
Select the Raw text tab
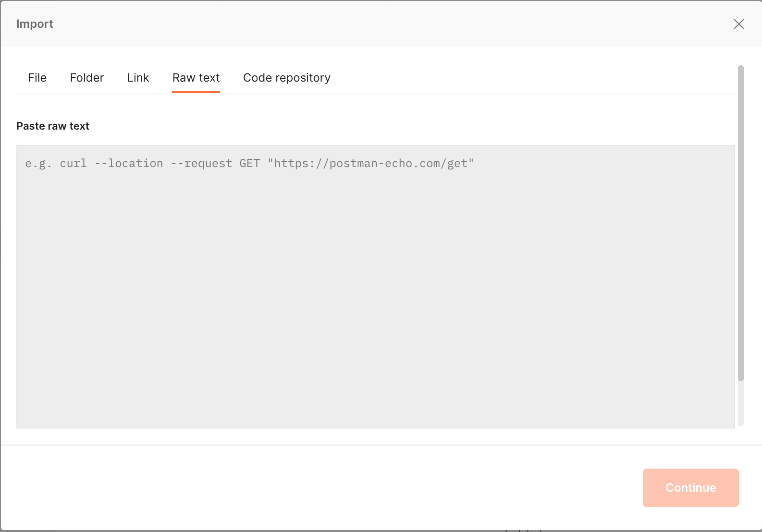196,78
